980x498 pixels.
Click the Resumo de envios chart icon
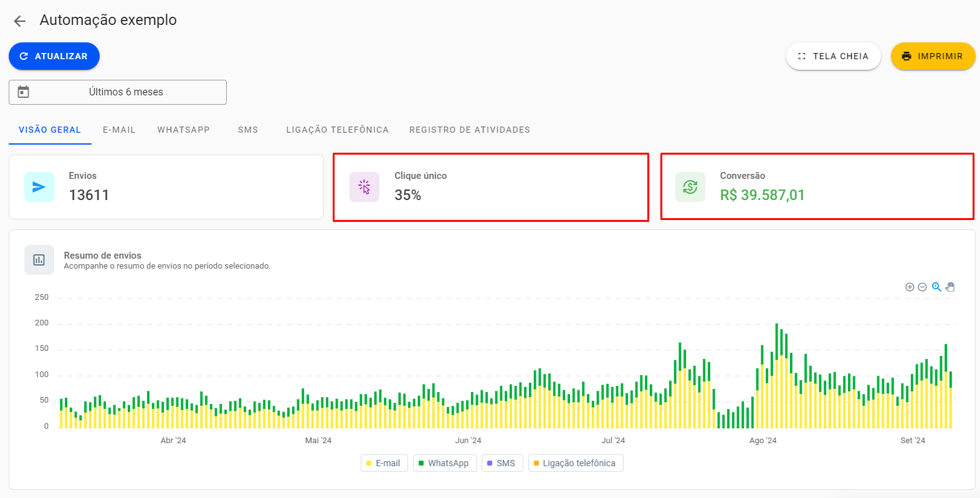(39, 260)
